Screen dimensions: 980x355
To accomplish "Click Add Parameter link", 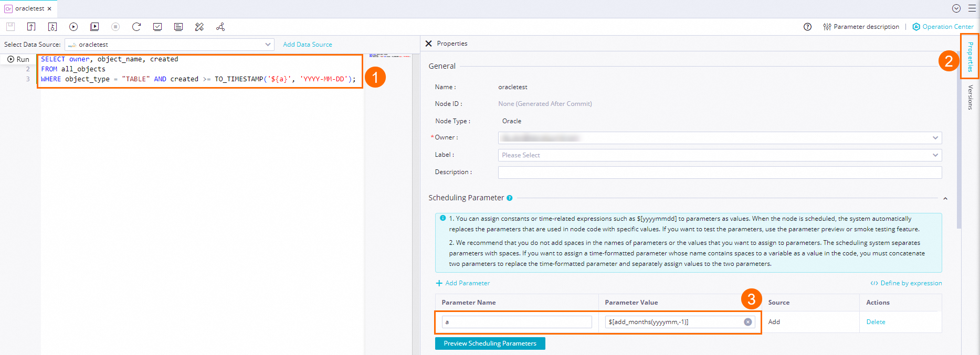I will [463, 283].
